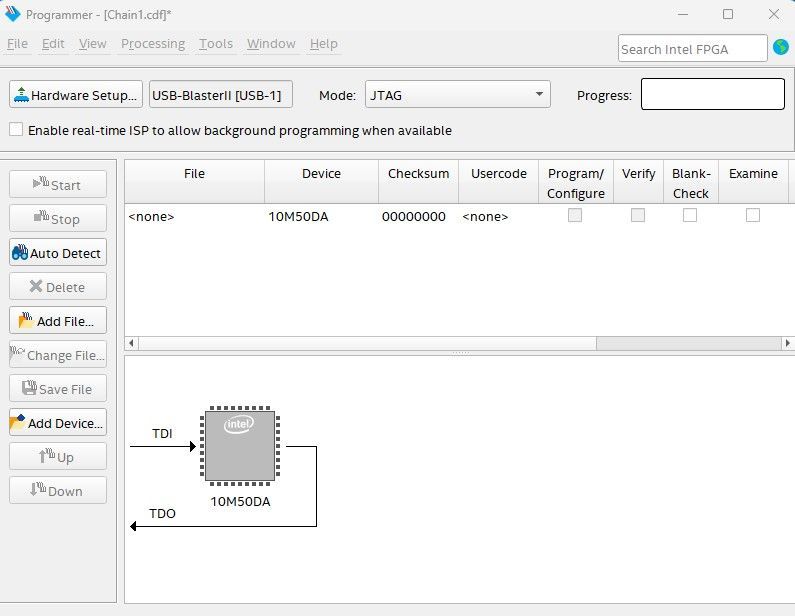
Task: Click the splitter handle between table and diagram
Action: 460,352
